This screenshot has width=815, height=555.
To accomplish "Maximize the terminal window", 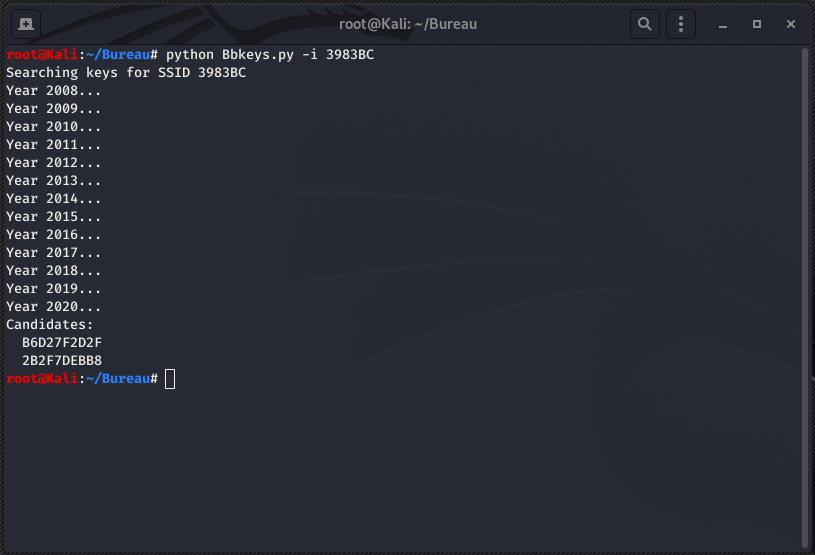I will [757, 24].
